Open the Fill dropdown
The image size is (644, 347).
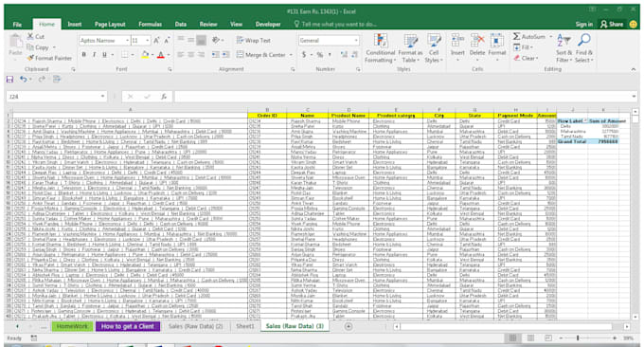522,47
